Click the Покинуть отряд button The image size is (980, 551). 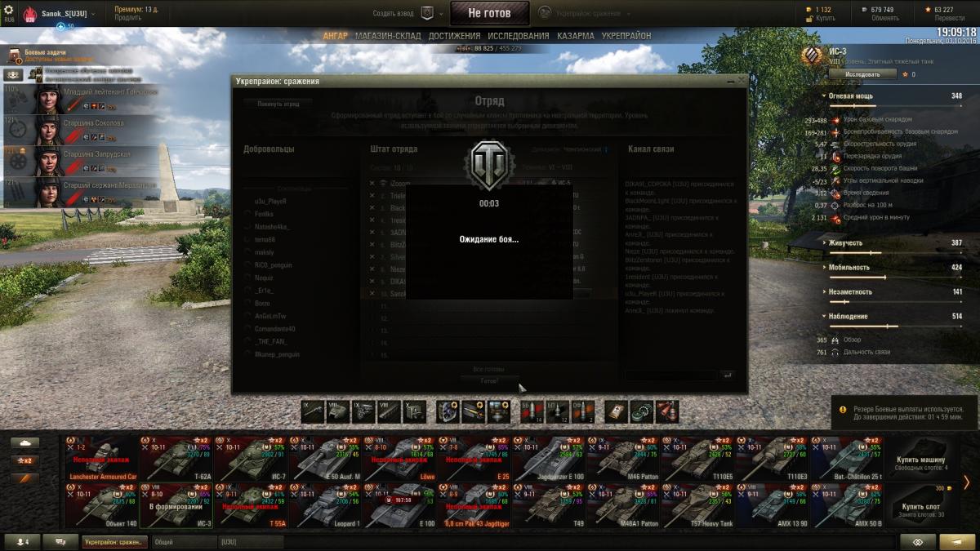click(278, 104)
